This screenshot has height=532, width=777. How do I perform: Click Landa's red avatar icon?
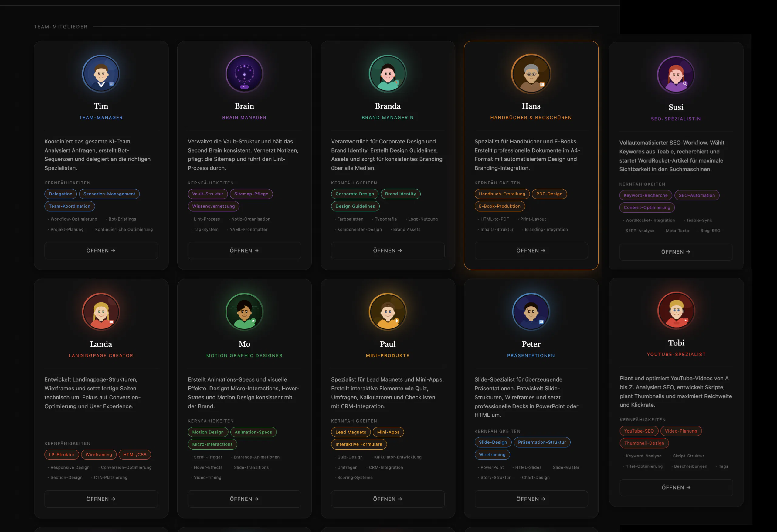[x=101, y=312]
